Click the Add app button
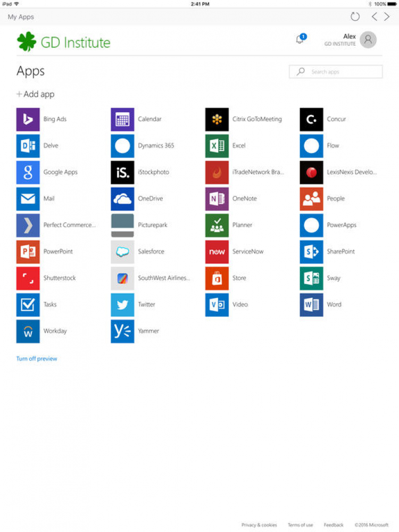399x532 pixels. (x=36, y=94)
